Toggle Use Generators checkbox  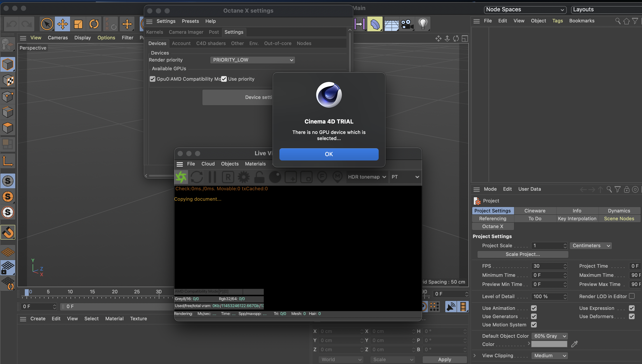534,317
